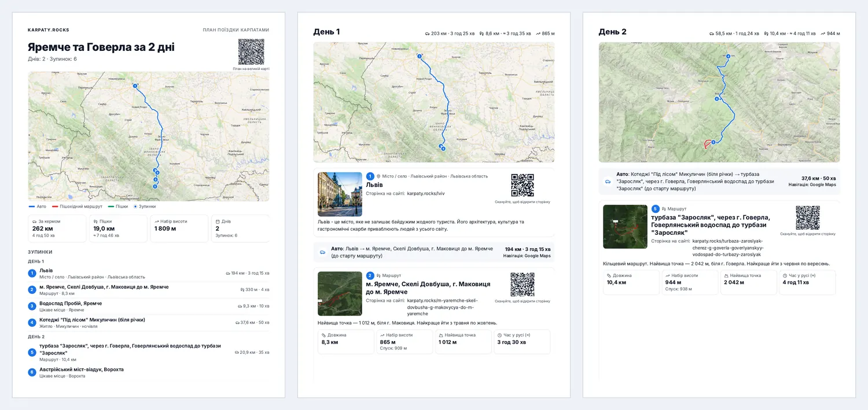Click the hiking icon in the Пішки stat card

tap(95, 221)
